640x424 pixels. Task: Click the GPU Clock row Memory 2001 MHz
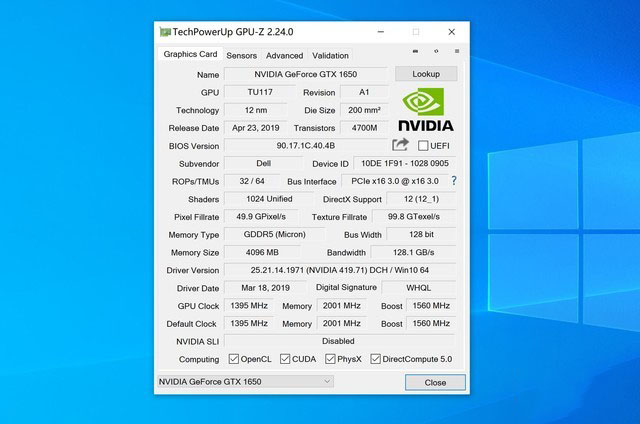(342, 306)
